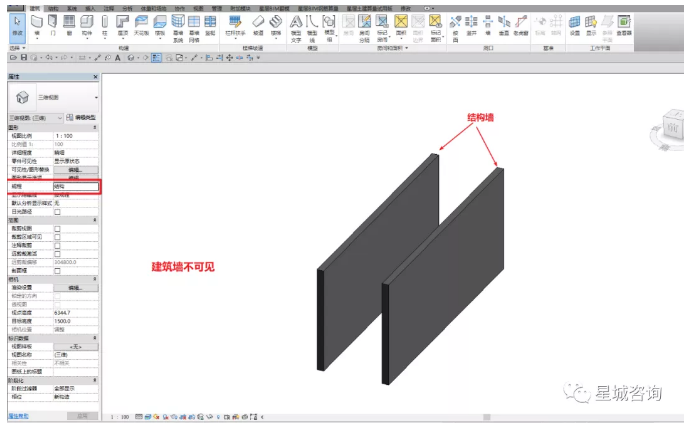
Task: Select the Text tool in quick access toolbar
Action: pyautogui.click(x=118, y=57)
